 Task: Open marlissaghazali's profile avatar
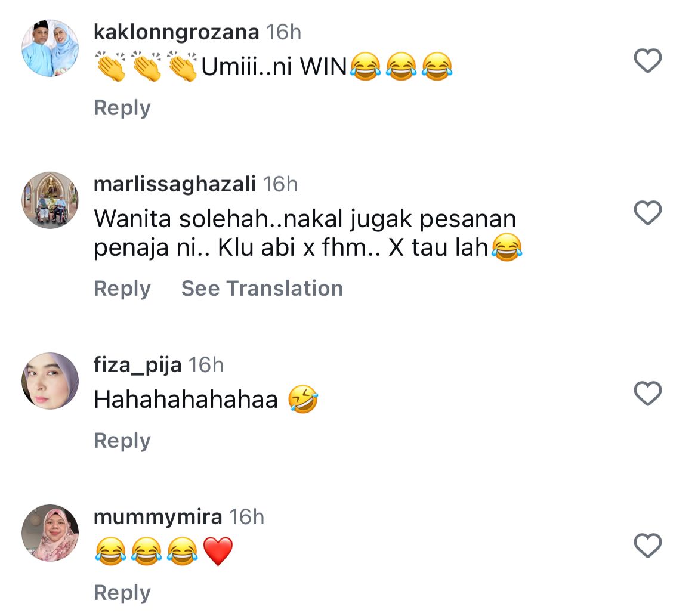[50, 200]
